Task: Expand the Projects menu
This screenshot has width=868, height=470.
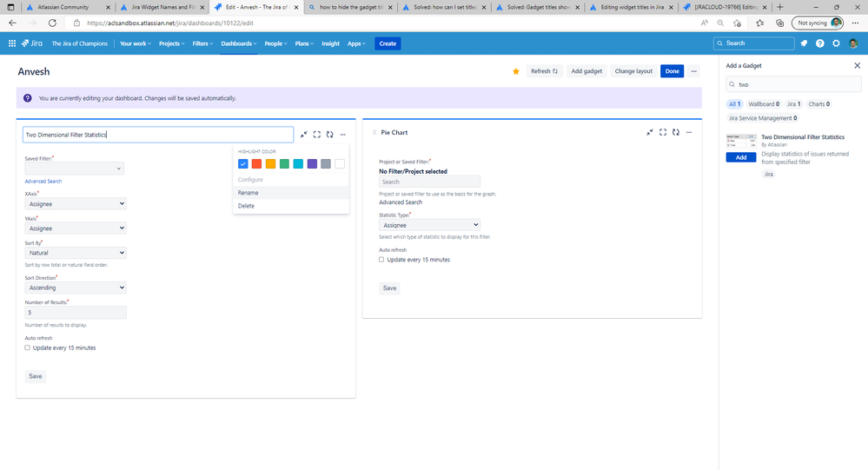Action: coord(172,43)
